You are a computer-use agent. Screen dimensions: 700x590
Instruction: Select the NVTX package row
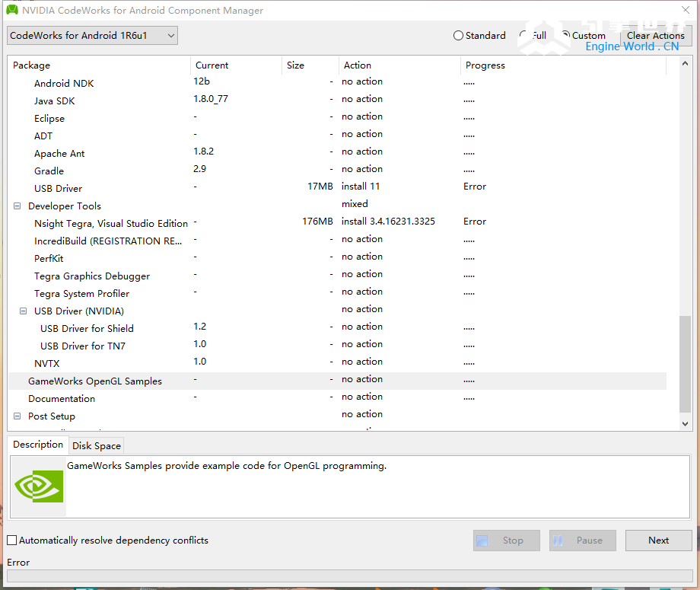point(337,363)
